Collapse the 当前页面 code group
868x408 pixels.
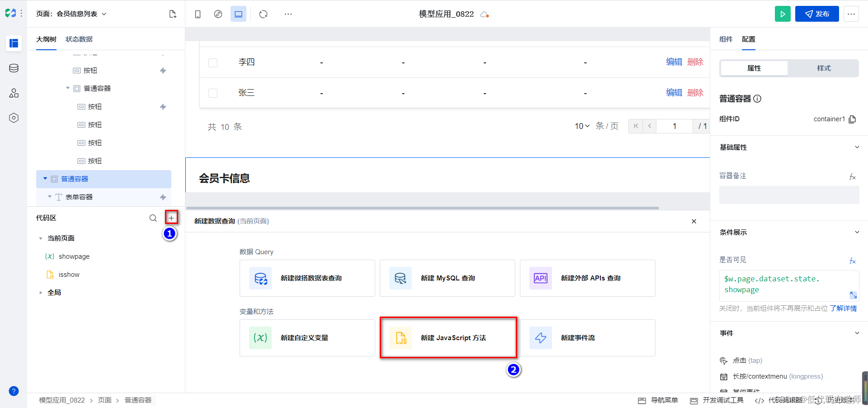(x=41, y=238)
